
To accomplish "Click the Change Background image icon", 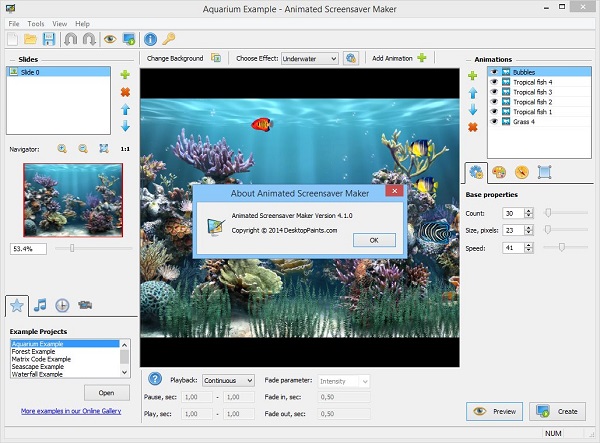I will point(216,58).
